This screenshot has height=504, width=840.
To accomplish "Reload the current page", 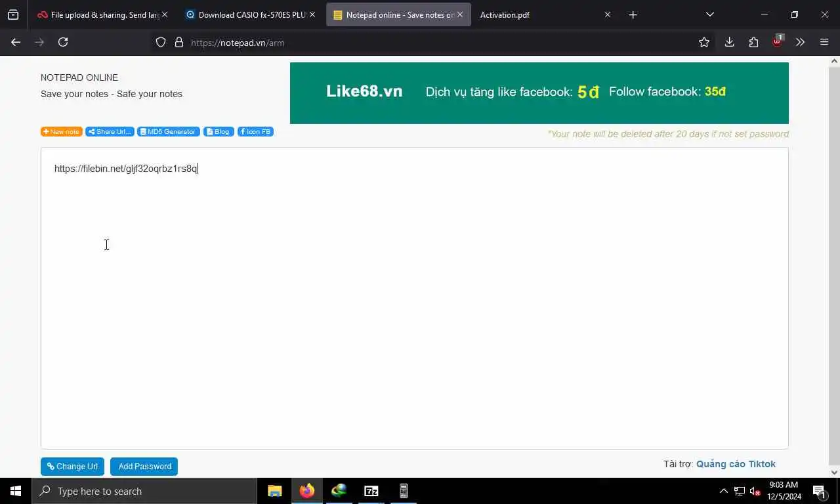I will point(63,42).
